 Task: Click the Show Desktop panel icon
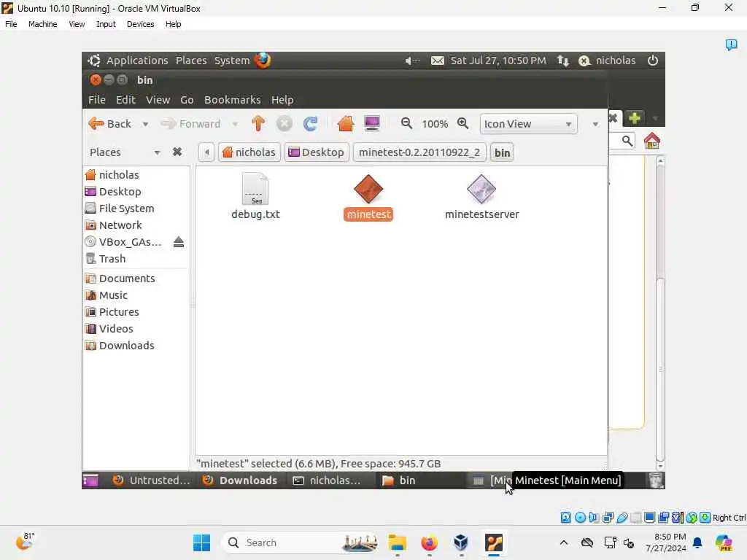click(90, 481)
